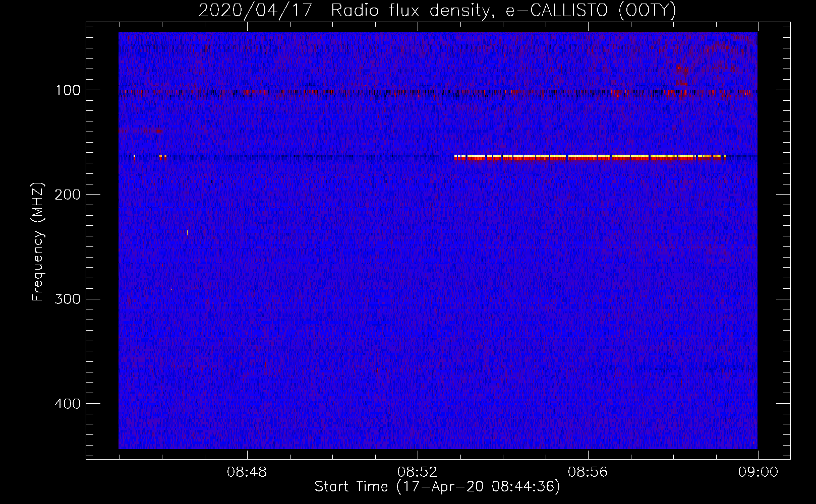Click the 08:56 time tick label

click(x=588, y=472)
